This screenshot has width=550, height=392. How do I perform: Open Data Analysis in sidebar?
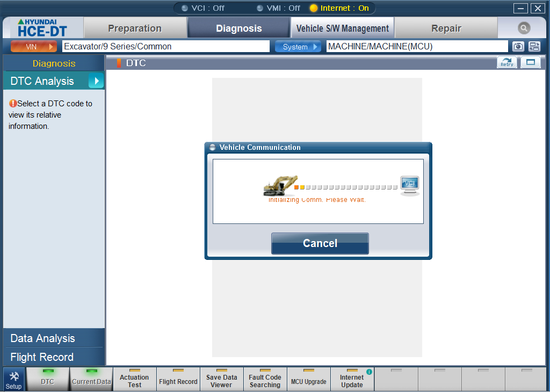click(x=54, y=338)
